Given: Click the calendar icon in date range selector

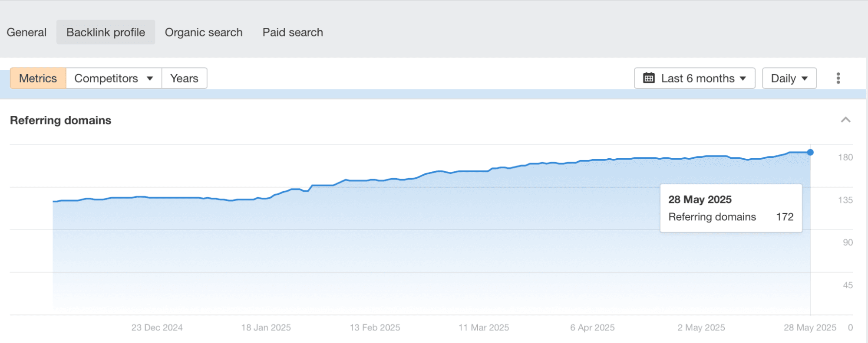Looking at the screenshot, I should [649, 78].
